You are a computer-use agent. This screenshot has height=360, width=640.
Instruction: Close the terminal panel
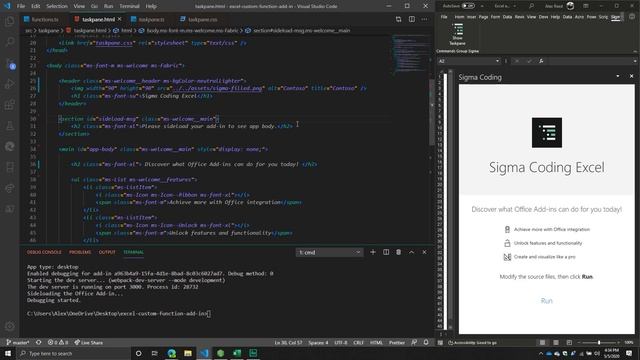coord(424,252)
